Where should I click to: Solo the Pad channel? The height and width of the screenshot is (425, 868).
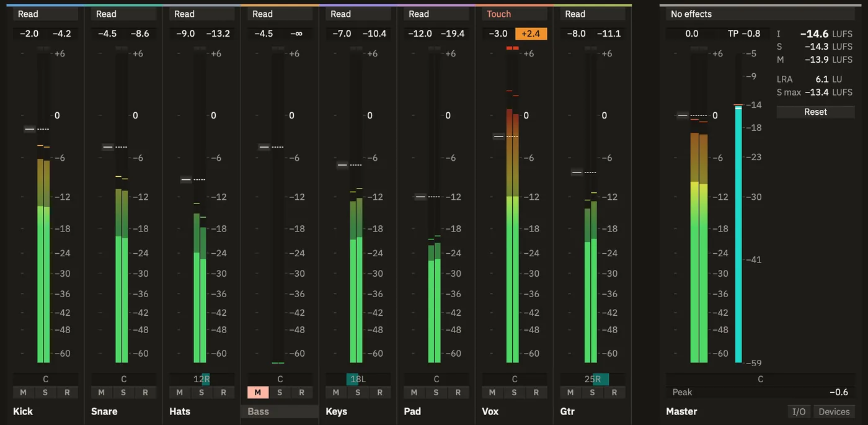[436, 392]
